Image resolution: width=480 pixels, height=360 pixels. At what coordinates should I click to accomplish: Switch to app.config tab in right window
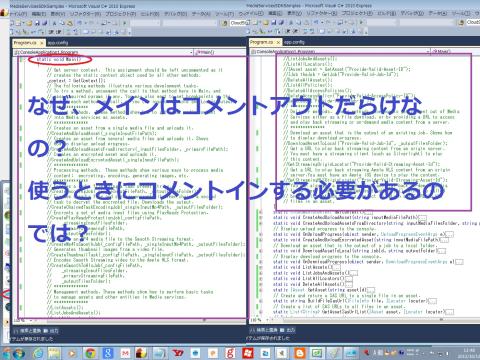(x=295, y=42)
